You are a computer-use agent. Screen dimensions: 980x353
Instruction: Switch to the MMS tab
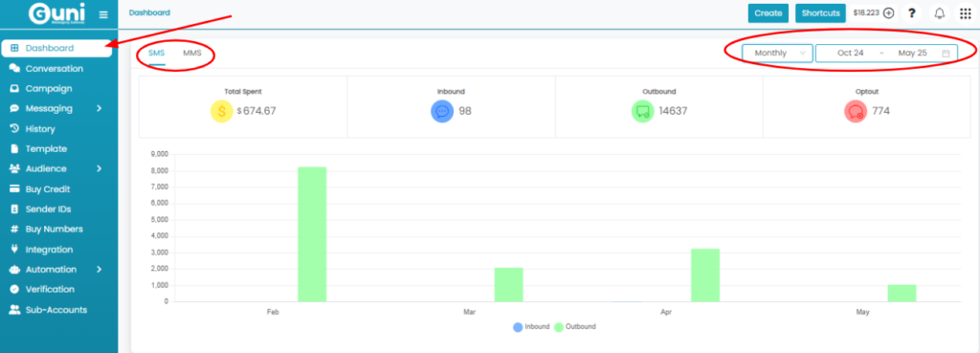click(192, 54)
